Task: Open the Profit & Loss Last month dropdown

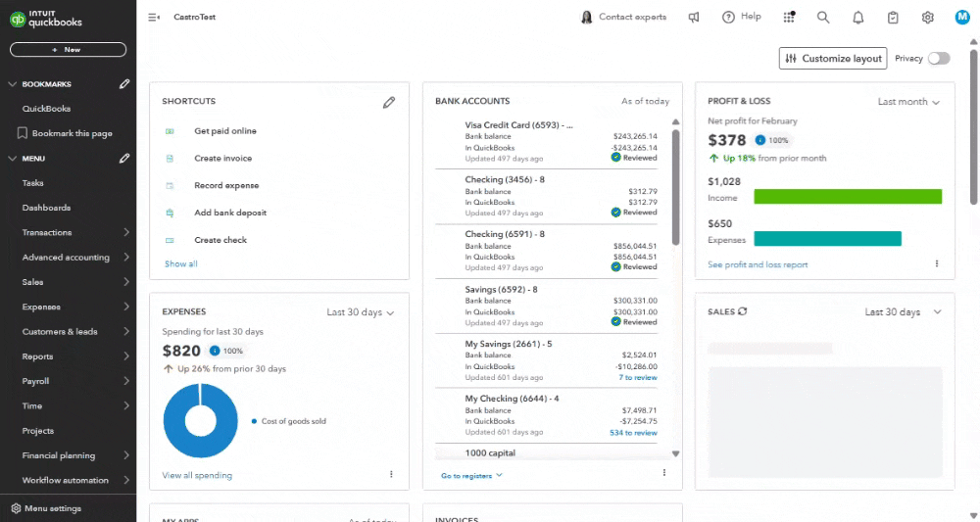Action: click(x=908, y=102)
